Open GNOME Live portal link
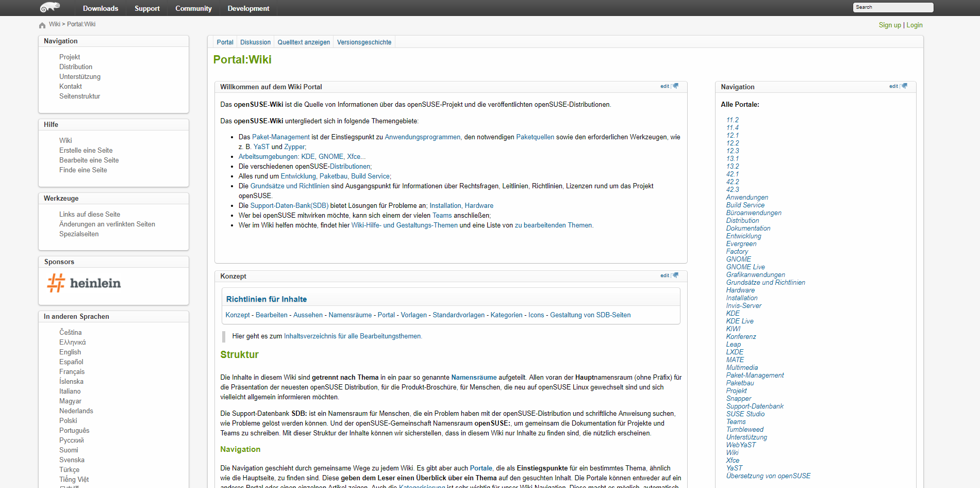 745,267
